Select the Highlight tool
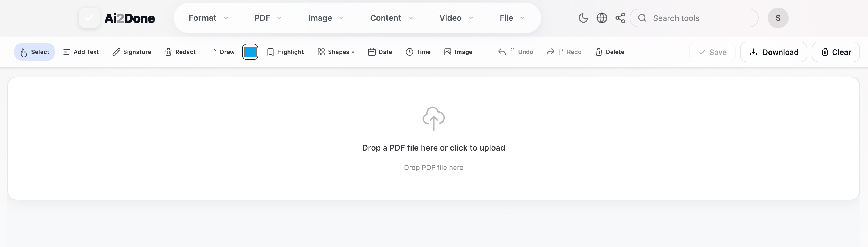The height and width of the screenshot is (247, 868). [x=285, y=52]
